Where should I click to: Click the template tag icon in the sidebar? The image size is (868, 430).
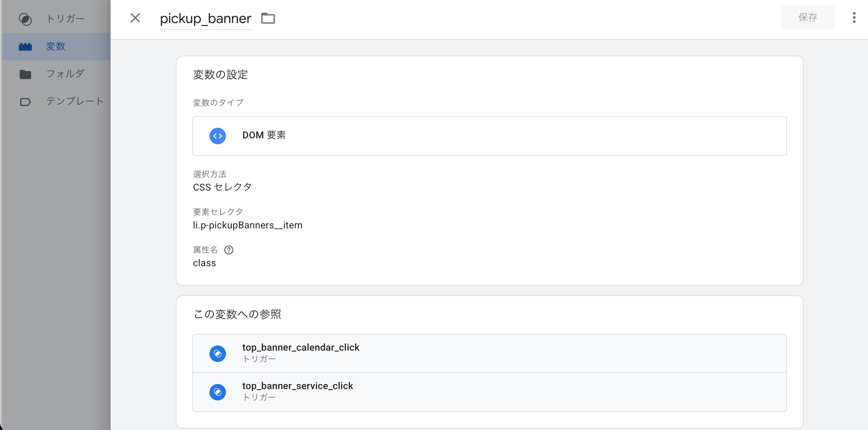pos(25,102)
